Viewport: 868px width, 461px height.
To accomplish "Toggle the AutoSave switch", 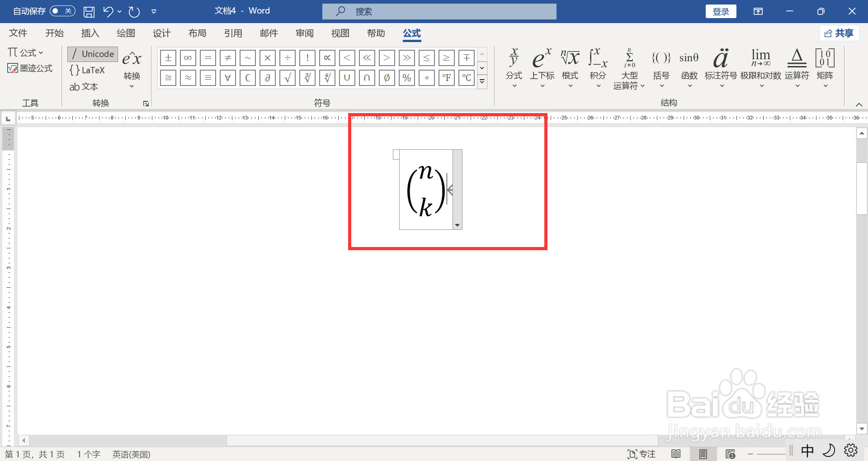I will click(x=62, y=11).
